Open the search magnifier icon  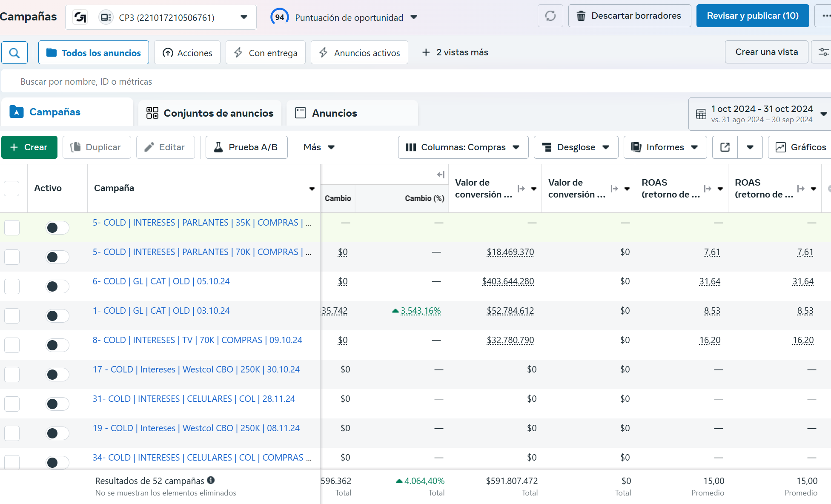(x=14, y=53)
